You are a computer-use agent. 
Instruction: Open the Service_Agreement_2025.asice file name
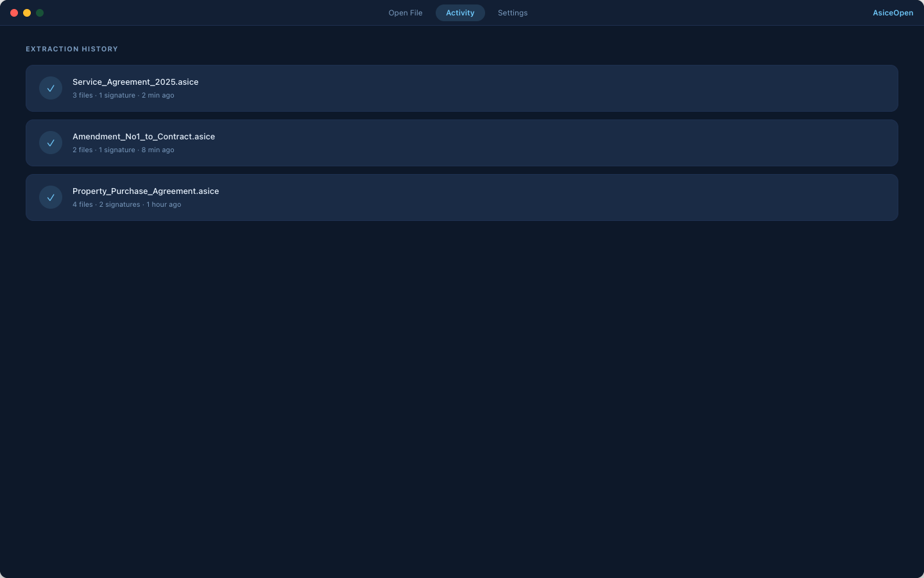(135, 82)
